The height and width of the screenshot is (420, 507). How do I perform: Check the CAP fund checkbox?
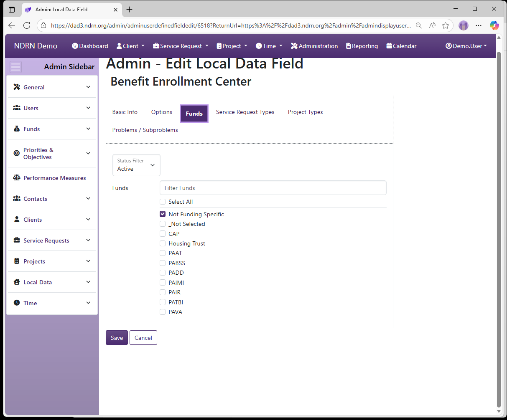tap(163, 234)
